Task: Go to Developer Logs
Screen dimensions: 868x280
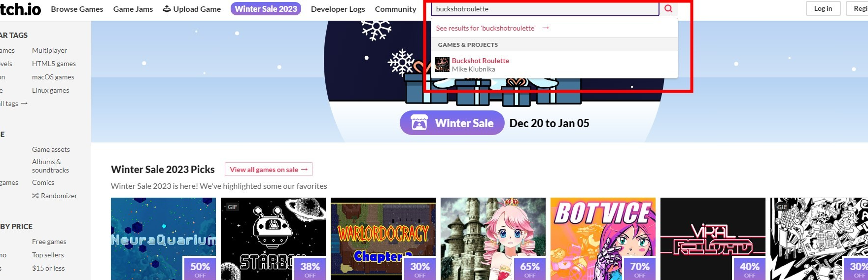Action: [x=338, y=9]
